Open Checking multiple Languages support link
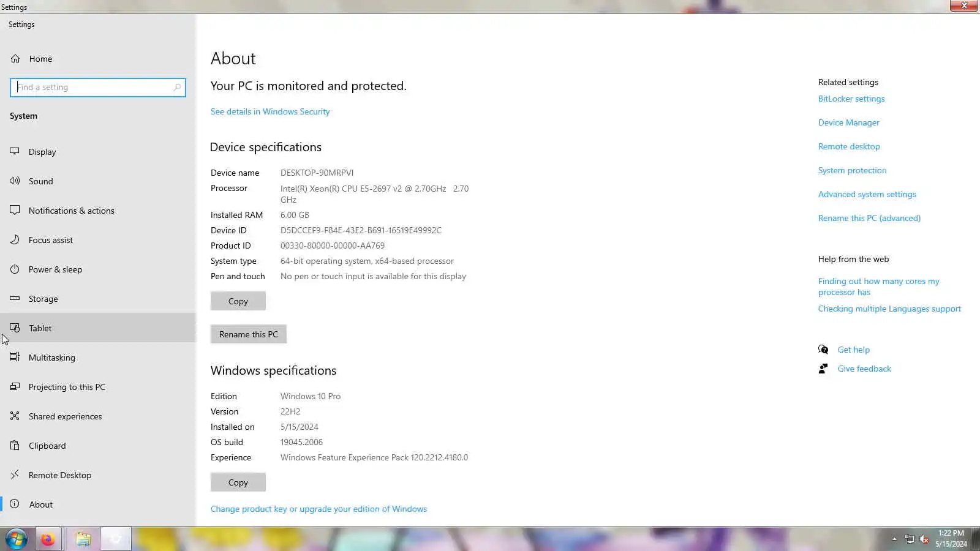This screenshot has width=980, height=551. coord(889,309)
